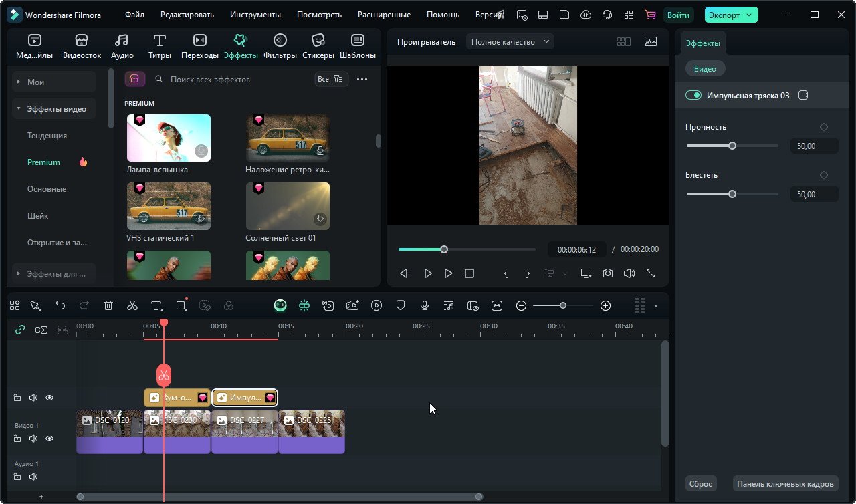856x504 pixels.
Task: Disable the Импульсная тряска 03 effect toggle
Action: [x=693, y=96]
